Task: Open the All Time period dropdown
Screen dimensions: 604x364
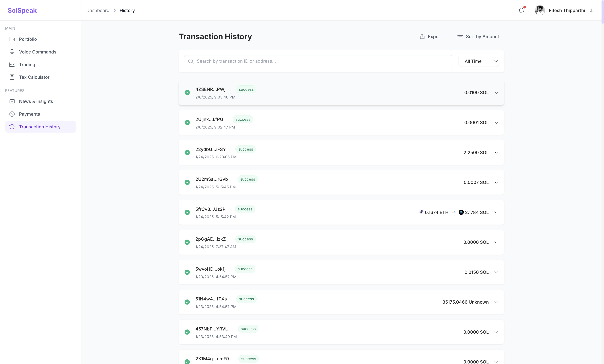Action: [x=478, y=61]
